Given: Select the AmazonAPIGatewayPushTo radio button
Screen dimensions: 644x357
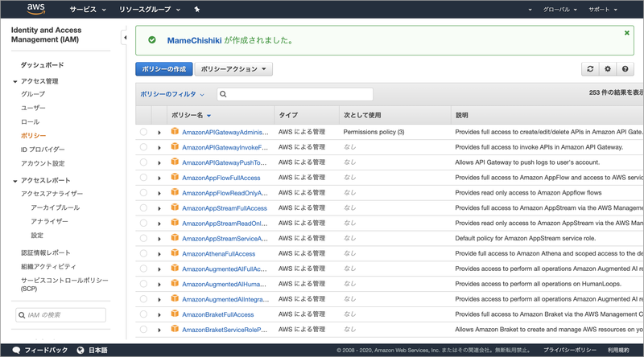Looking at the screenshot, I should coord(143,162).
